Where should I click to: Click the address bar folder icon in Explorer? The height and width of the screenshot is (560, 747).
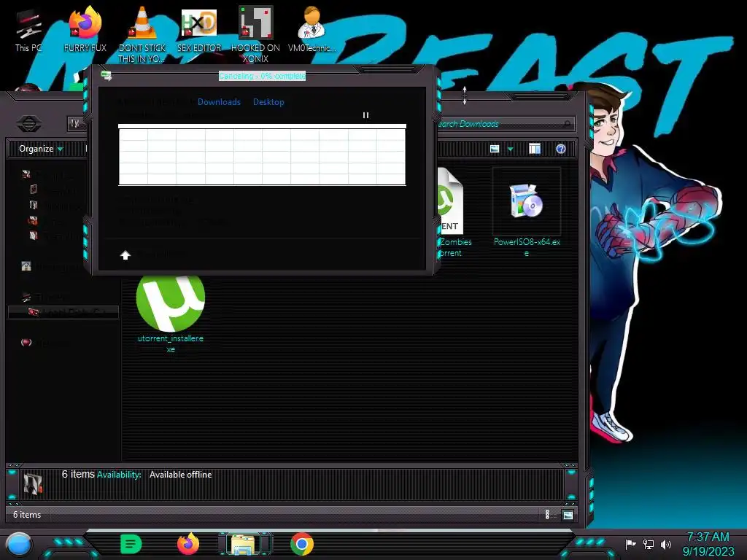[x=75, y=124]
